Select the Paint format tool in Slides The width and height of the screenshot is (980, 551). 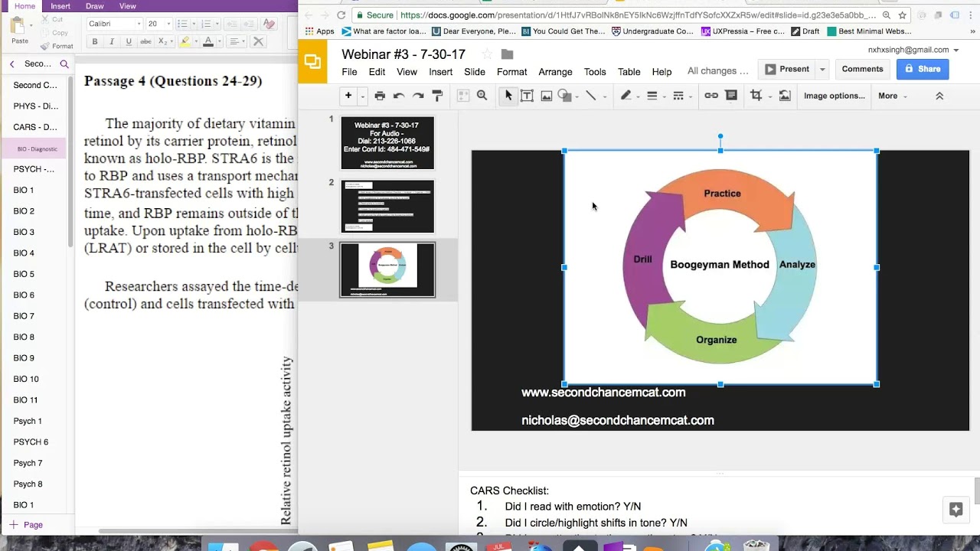(x=438, y=96)
